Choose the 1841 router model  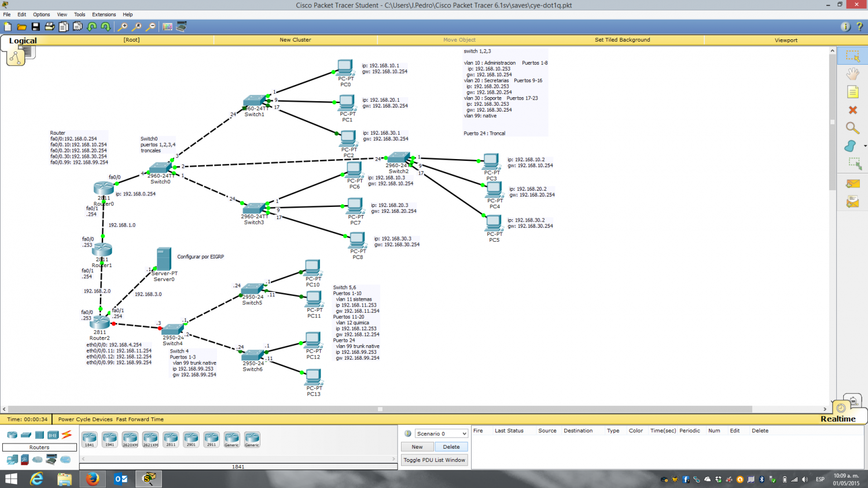point(89,439)
